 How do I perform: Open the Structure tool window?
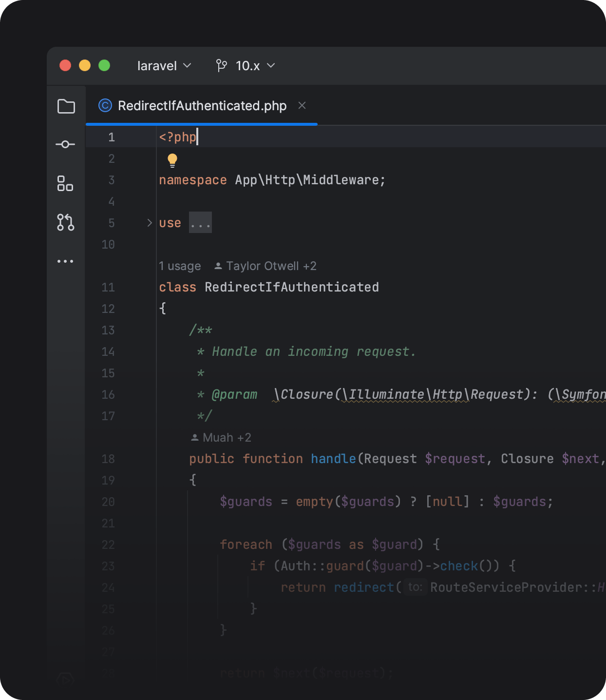tap(65, 183)
